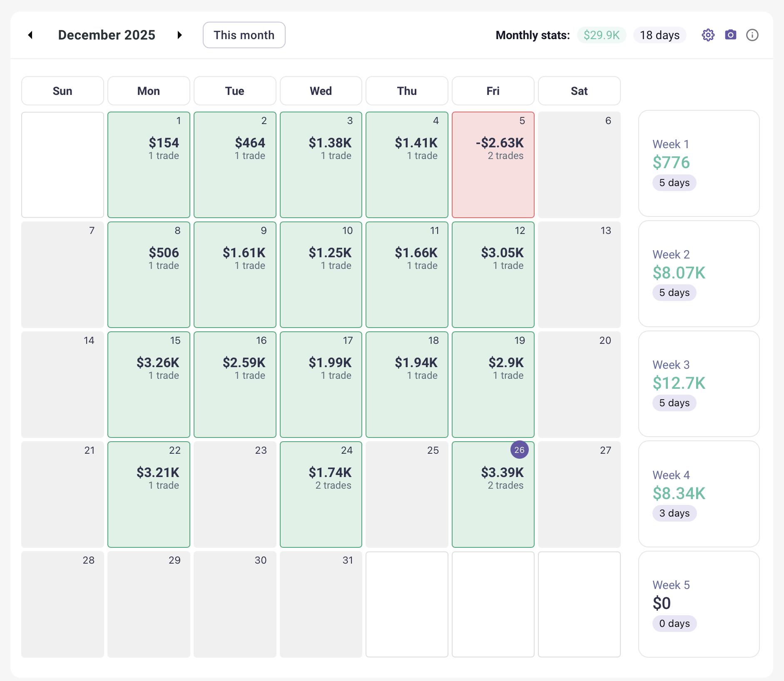Click the 18 days stats badge

tap(660, 35)
